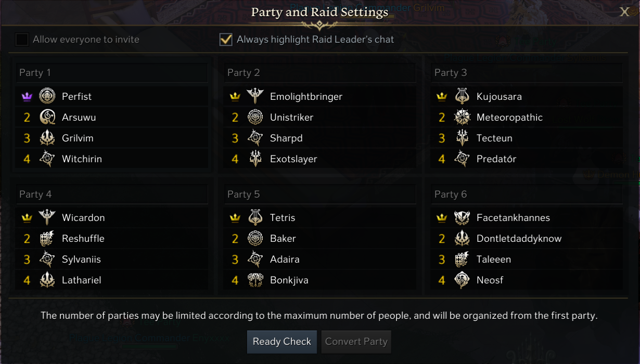
Task: Click the class icon beside Emolightbringer
Action: (255, 96)
